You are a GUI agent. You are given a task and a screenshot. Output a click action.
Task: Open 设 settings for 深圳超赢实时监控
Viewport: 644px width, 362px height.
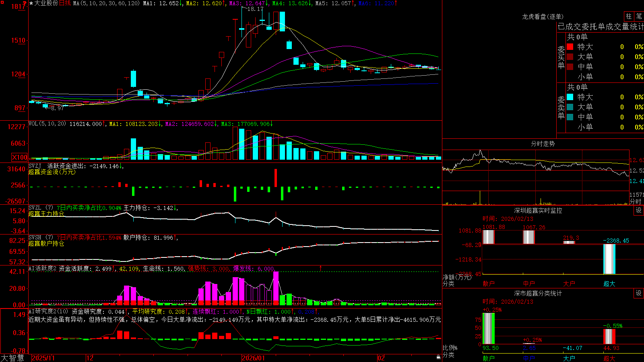(638, 210)
